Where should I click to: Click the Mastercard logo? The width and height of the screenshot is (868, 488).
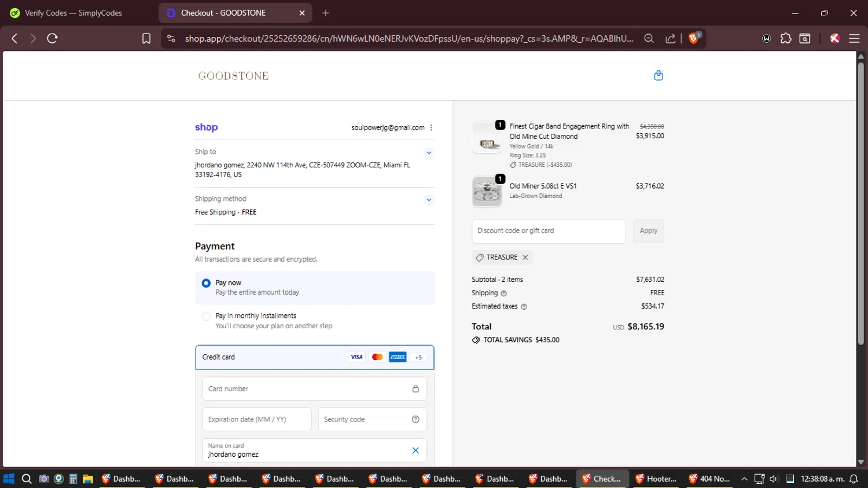[x=377, y=357]
